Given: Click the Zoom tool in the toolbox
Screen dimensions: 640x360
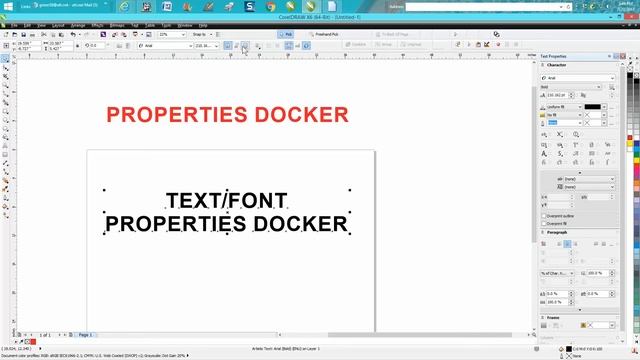Looking at the screenshot, I should [x=5, y=85].
